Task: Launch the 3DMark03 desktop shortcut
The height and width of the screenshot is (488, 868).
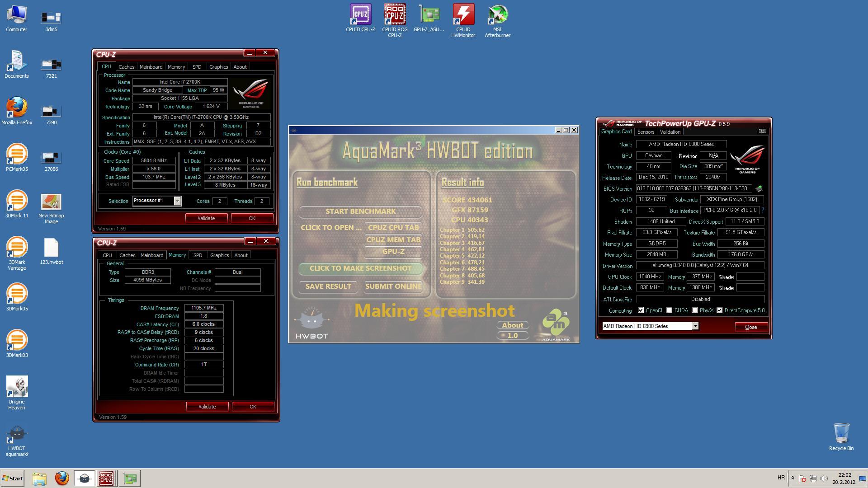Action: [x=17, y=344]
